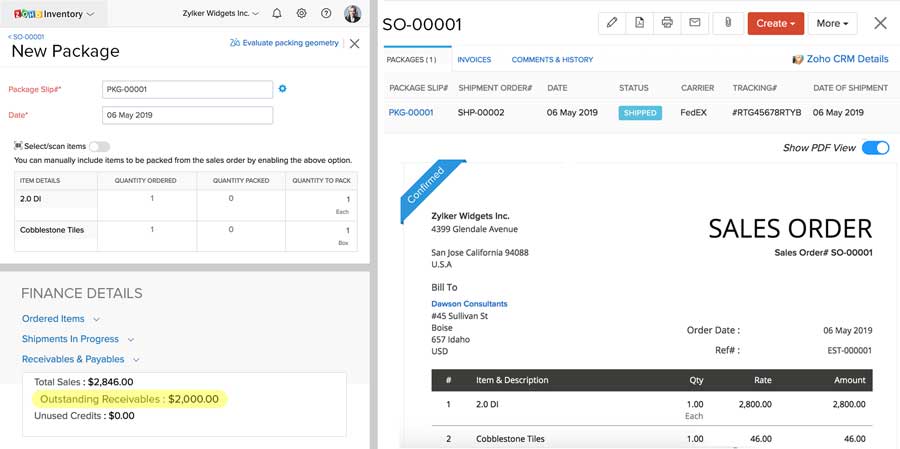The image size is (900, 449).
Task: Go back to SO-00001 breadcrumb link
Action: [x=26, y=36]
